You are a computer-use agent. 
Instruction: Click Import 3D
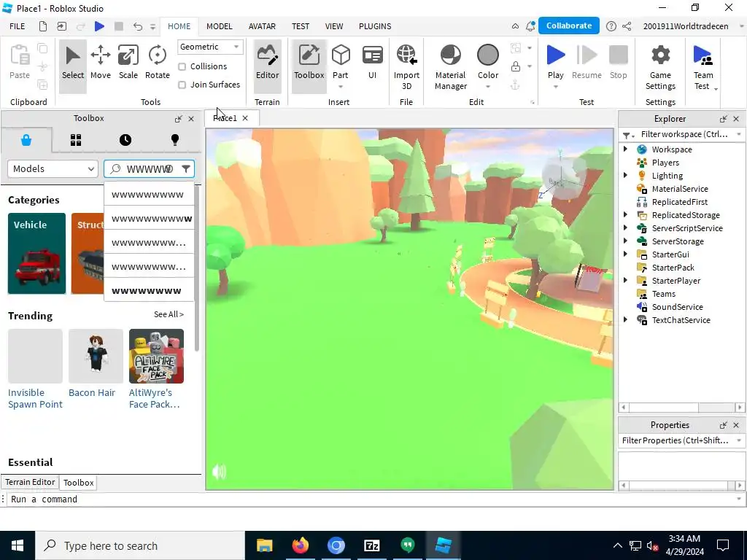coord(406,67)
